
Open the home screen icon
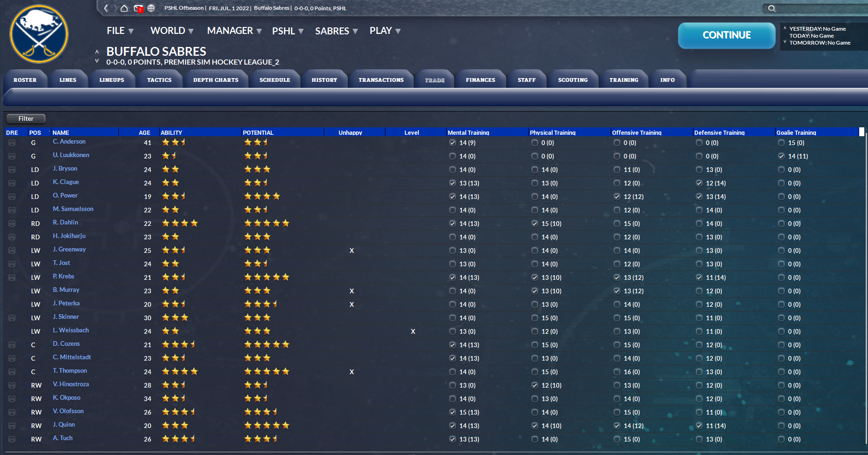[124, 8]
